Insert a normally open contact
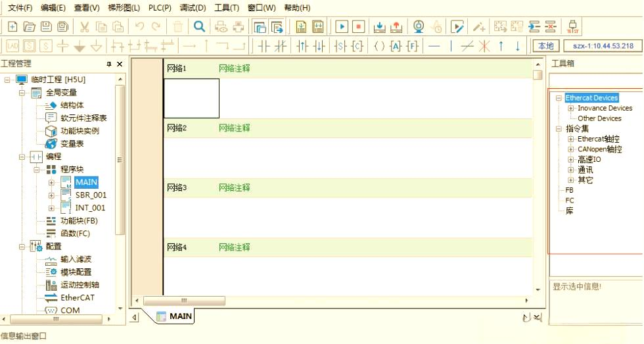644x344 pixels. [x=264, y=46]
